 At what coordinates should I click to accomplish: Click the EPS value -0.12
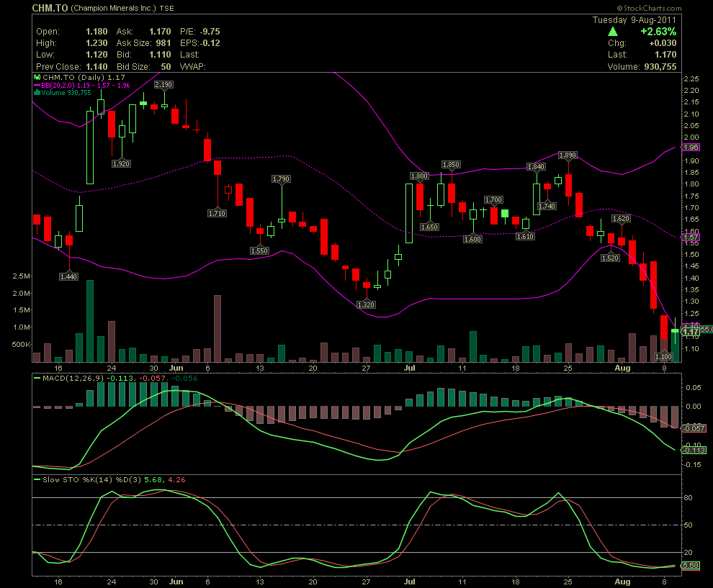[x=211, y=43]
